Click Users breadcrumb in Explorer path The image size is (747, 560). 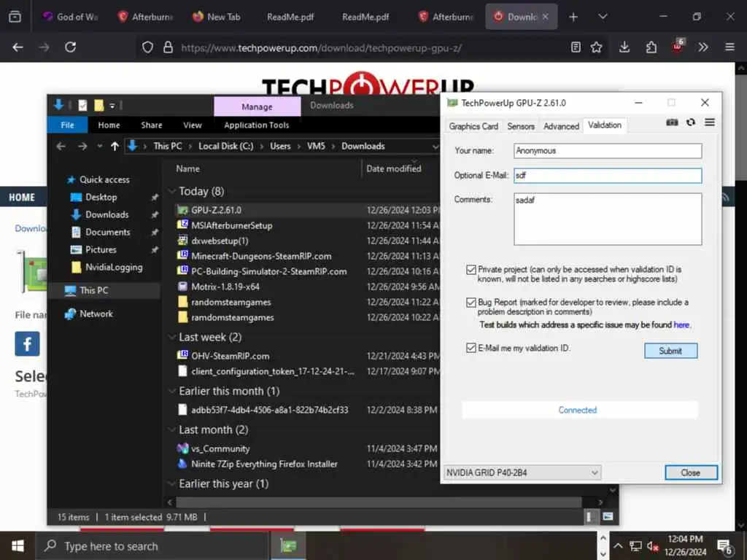tap(280, 146)
